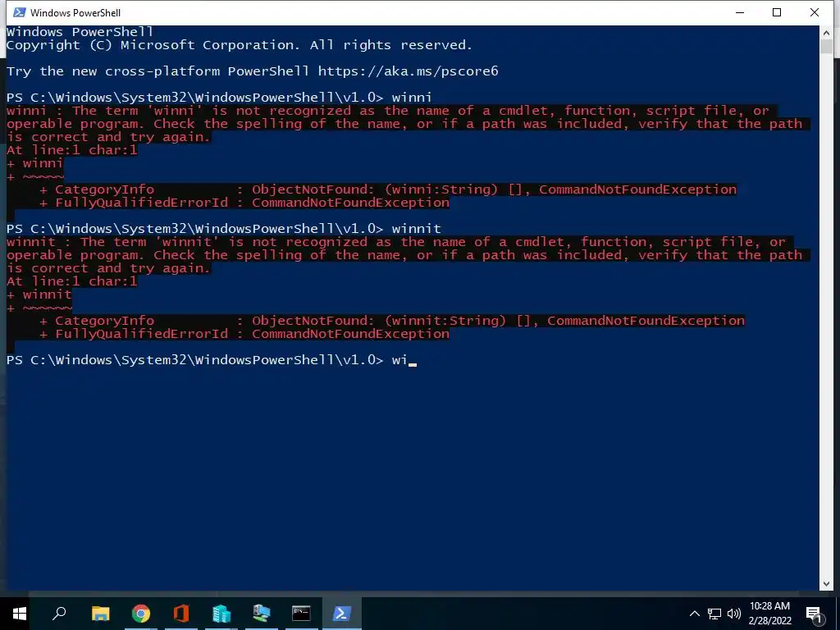Click the current prompt line with 'wi'
The height and width of the screenshot is (630, 840).
[x=212, y=360]
